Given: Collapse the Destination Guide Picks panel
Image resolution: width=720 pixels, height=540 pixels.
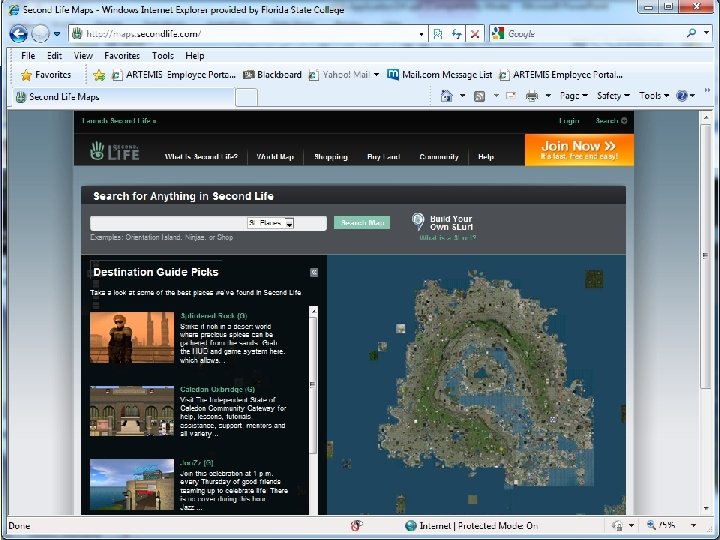Looking at the screenshot, I should click(314, 272).
